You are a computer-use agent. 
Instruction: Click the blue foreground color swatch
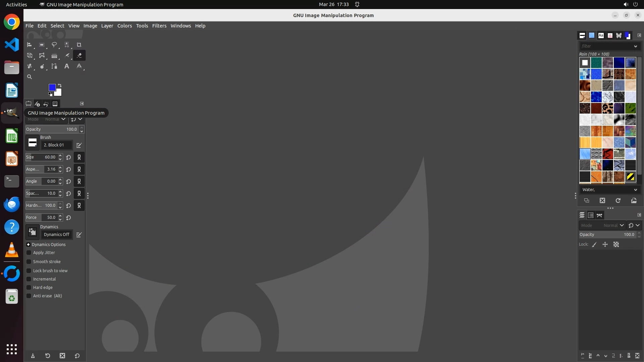[52, 87]
